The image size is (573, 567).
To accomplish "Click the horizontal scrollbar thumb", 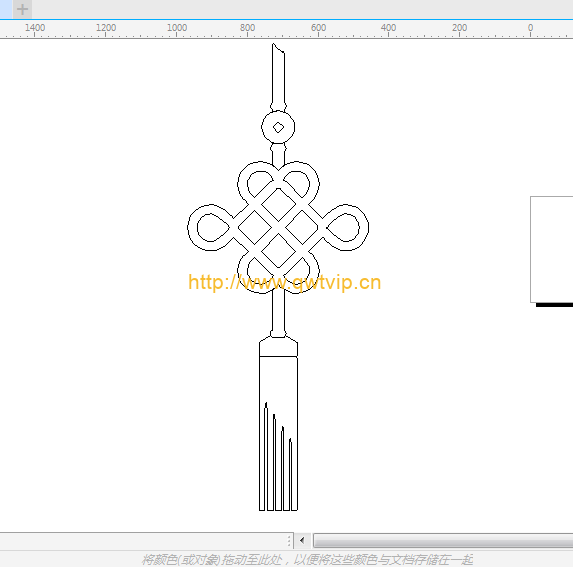I will pos(443,541).
